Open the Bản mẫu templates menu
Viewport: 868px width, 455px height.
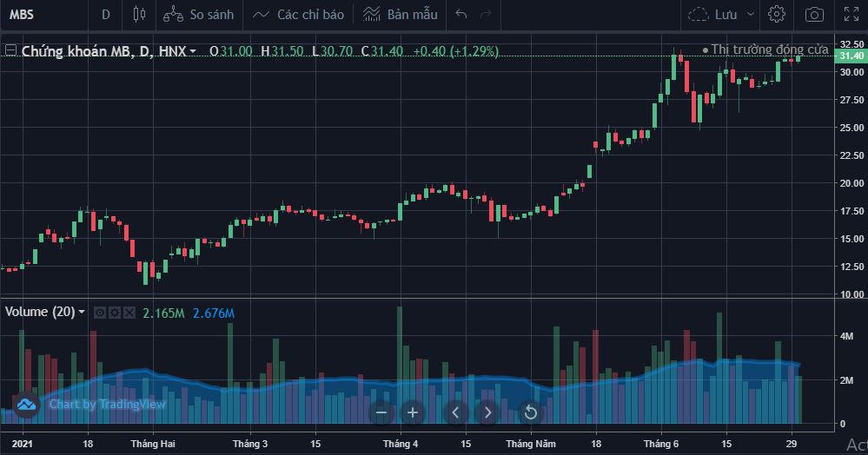tap(401, 14)
